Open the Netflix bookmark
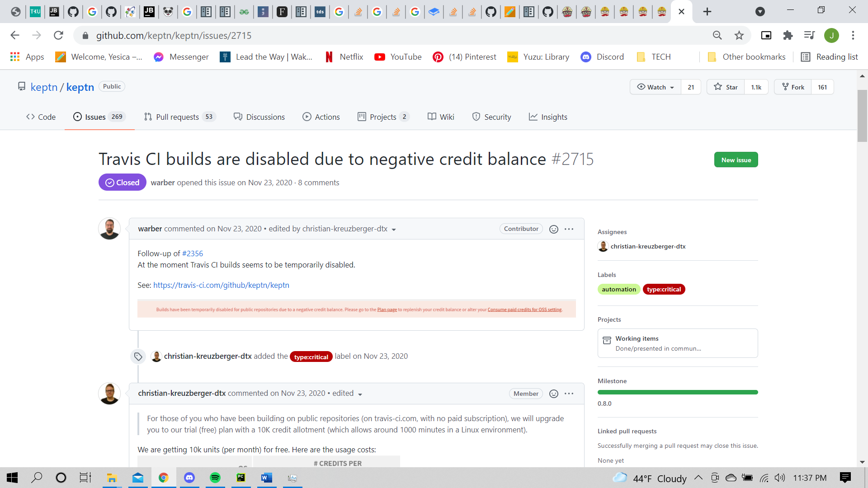The height and width of the screenshot is (488, 868). 344,57
